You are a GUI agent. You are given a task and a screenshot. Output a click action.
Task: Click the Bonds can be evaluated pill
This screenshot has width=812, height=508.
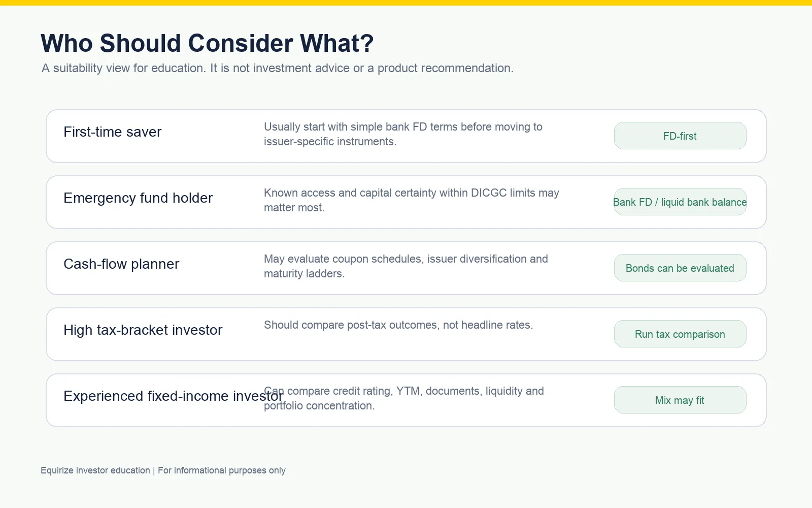click(x=680, y=268)
